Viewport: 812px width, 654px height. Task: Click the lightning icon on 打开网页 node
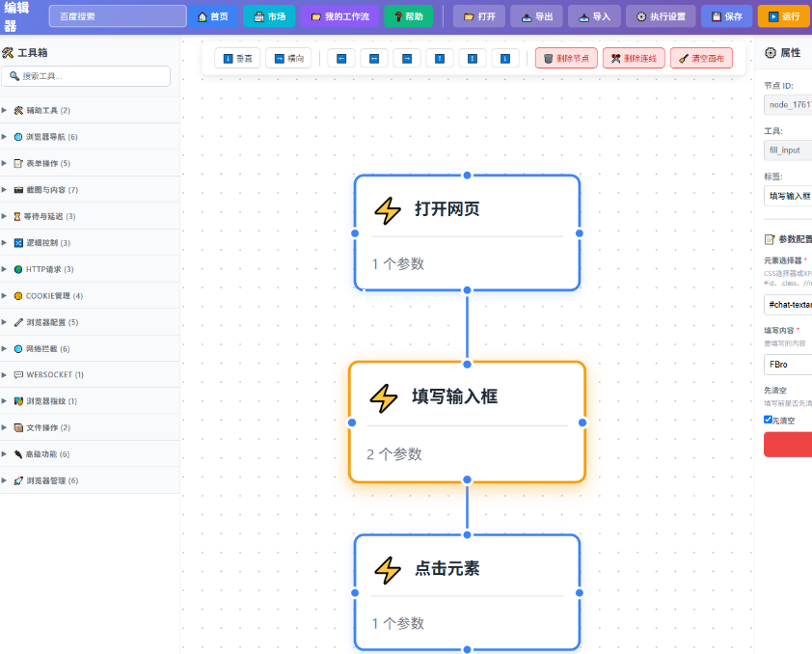click(388, 210)
